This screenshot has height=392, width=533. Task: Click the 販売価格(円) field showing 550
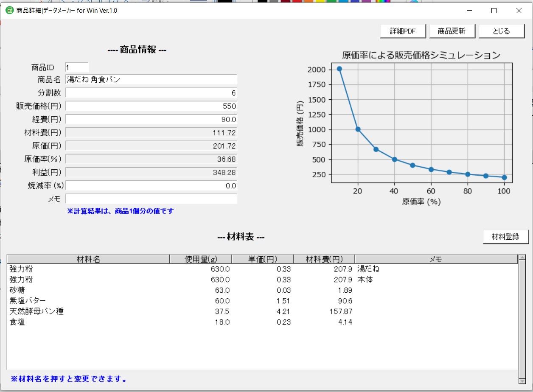point(151,106)
